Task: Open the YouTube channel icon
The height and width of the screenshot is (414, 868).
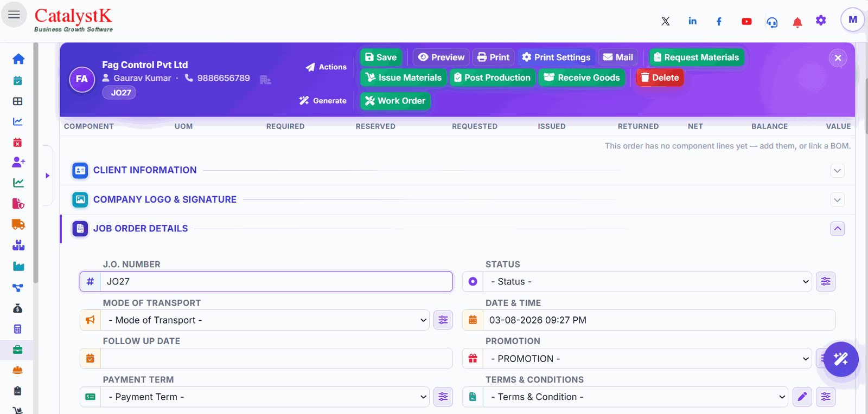Action: (747, 22)
